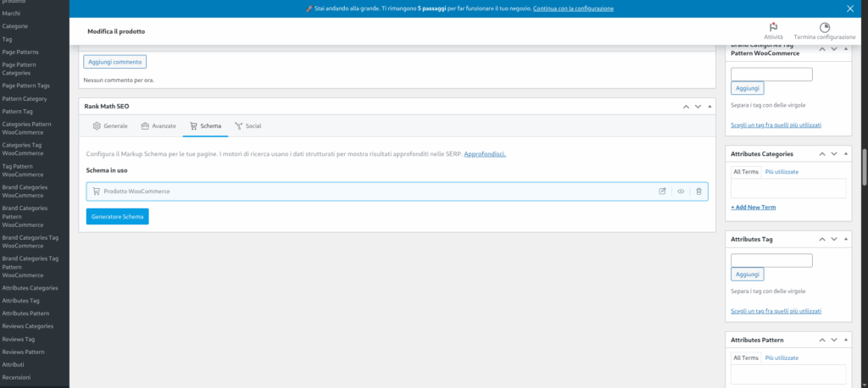868x388 pixels.
Task: Move Attributes Tag box down
Action: click(834, 240)
